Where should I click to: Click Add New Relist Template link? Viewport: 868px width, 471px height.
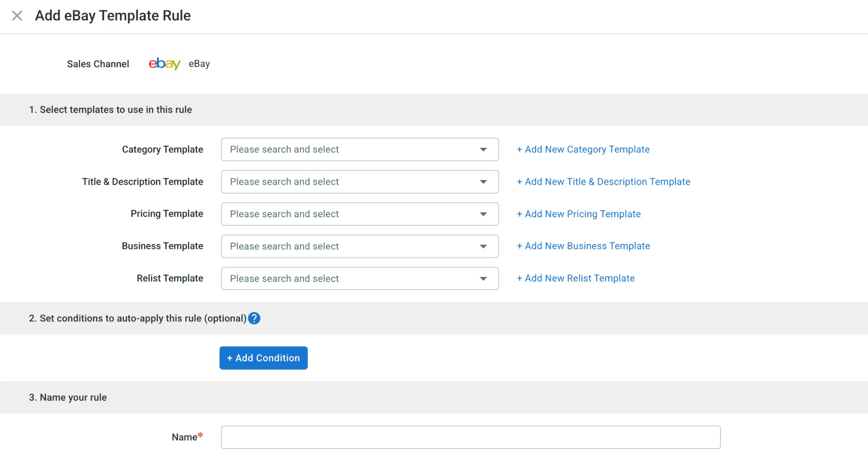(576, 278)
